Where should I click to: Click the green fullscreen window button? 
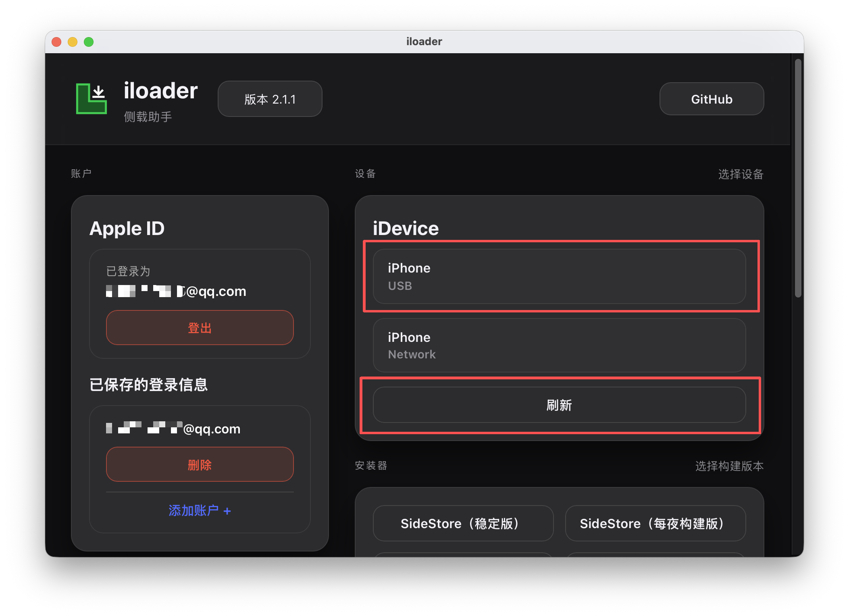89,42
